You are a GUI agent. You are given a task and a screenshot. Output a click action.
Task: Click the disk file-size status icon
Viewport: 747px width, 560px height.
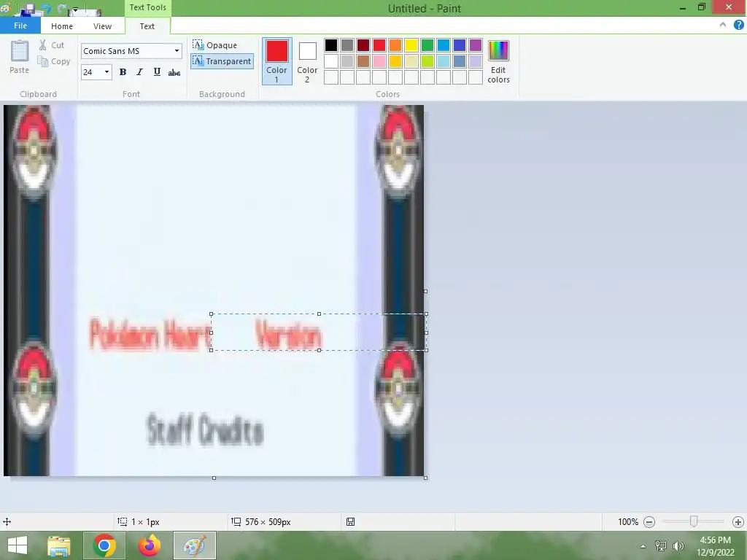click(x=350, y=522)
